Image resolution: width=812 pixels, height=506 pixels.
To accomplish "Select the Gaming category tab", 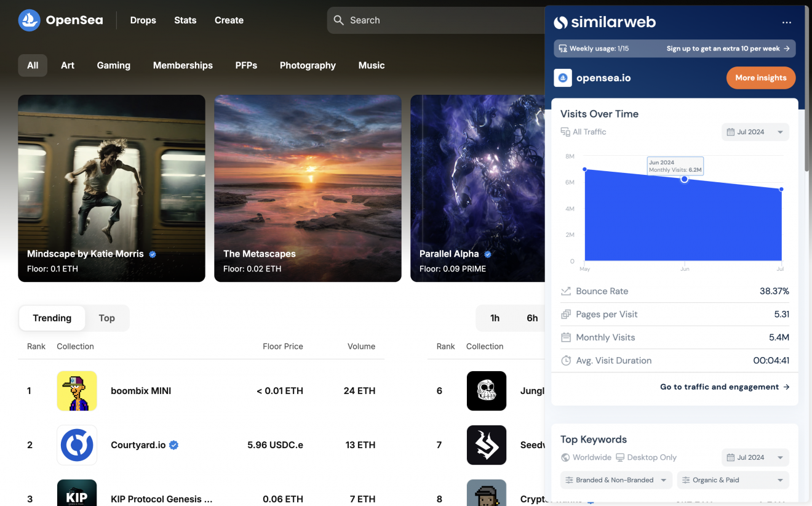I will click(113, 65).
